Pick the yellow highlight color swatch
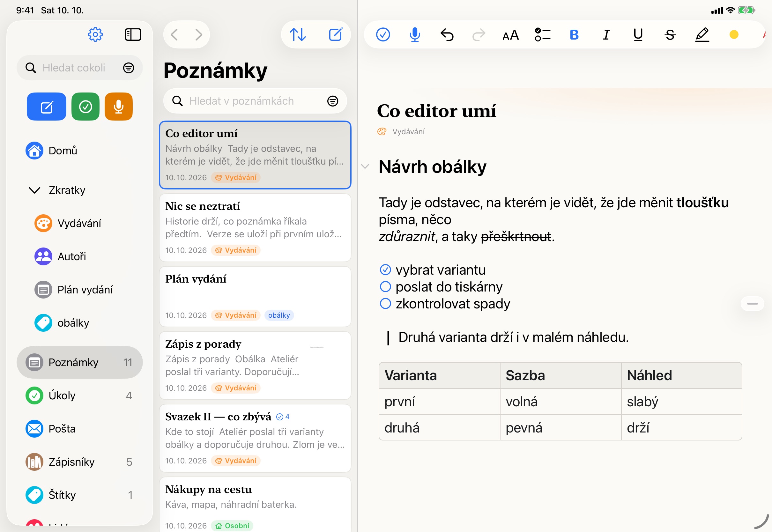772x532 pixels. (734, 34)
